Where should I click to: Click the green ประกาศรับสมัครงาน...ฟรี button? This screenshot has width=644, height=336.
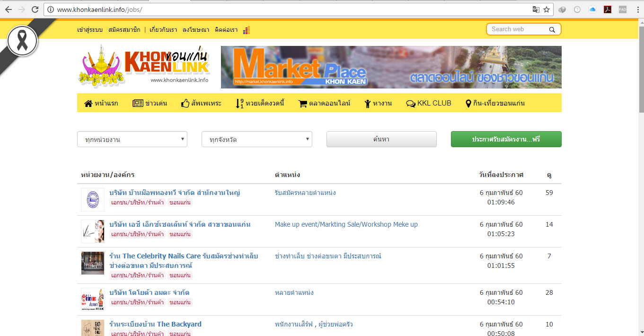(x=506, y=139)
